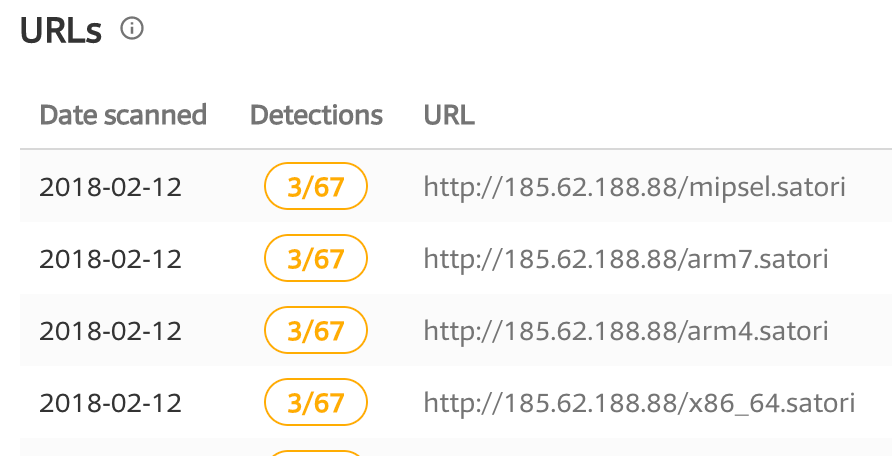The width and height of the screenshot is (892, 456).
Task: Click the Date scanned column header
Action: coord(123,115)
